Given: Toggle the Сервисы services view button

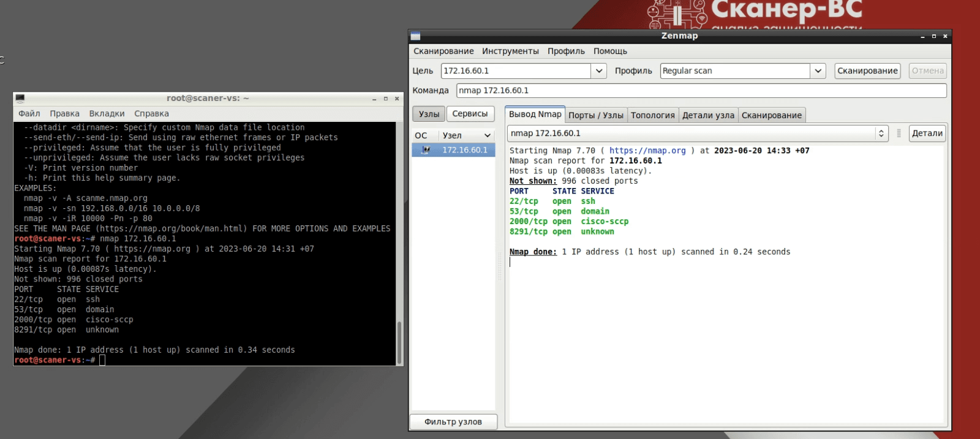Looking at the screenshot, I should click(x=470, y=114).
